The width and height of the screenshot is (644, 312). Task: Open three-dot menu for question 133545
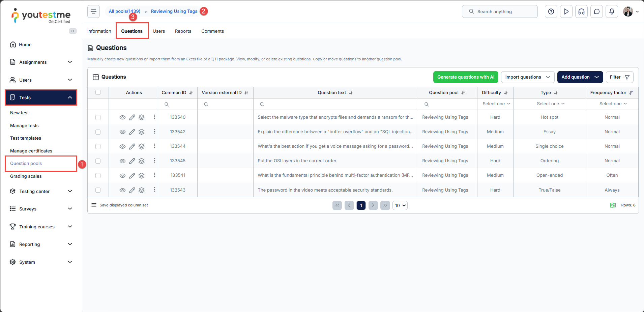click(x=154, y=161)
